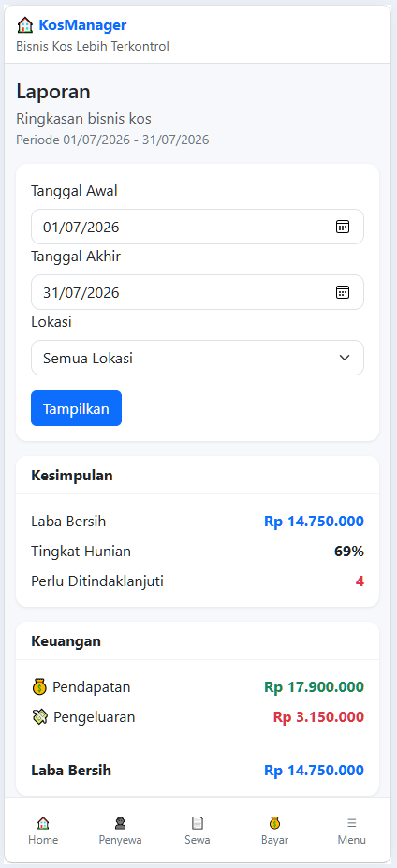Click the Pengeluaran flying money icon
397x868 pixels.
[x=40, y=717]
